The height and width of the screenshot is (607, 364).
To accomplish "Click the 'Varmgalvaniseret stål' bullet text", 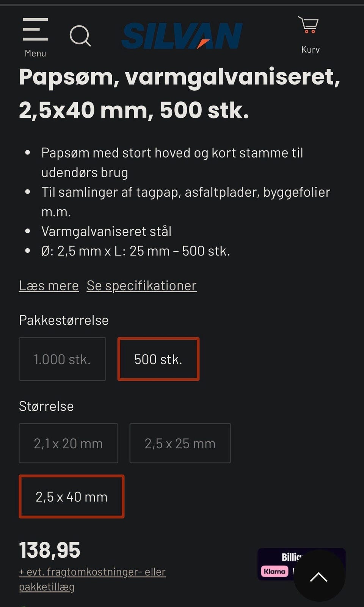I will click(x=106, y=231).
